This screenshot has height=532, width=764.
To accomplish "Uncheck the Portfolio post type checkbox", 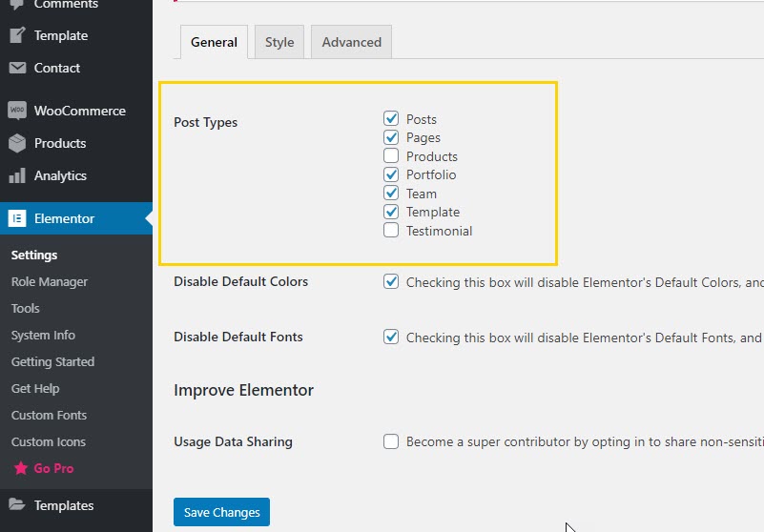I will point(391,174).
